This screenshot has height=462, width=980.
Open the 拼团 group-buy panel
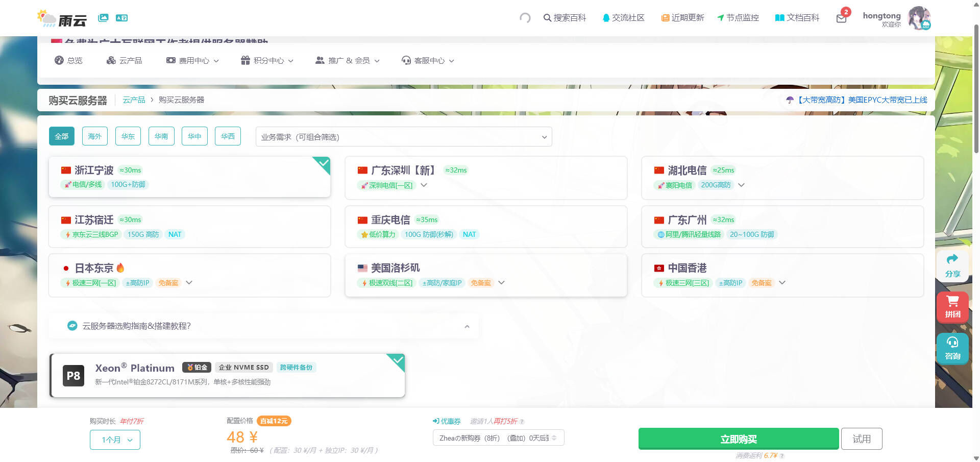click(952, 307)
